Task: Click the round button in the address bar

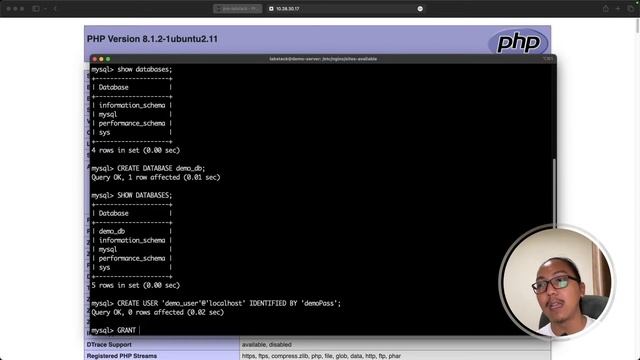Action: tap(420, 9)
